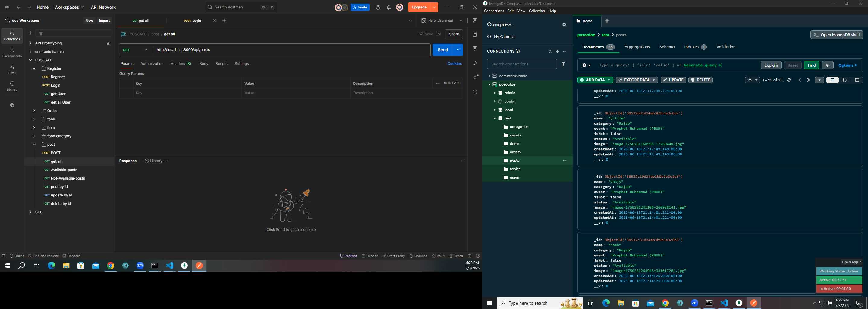Image resolution: width=868 pixels, height=309 pixels.
Task: Open Schema tab in Compass
Action: (x=667, y=47)
